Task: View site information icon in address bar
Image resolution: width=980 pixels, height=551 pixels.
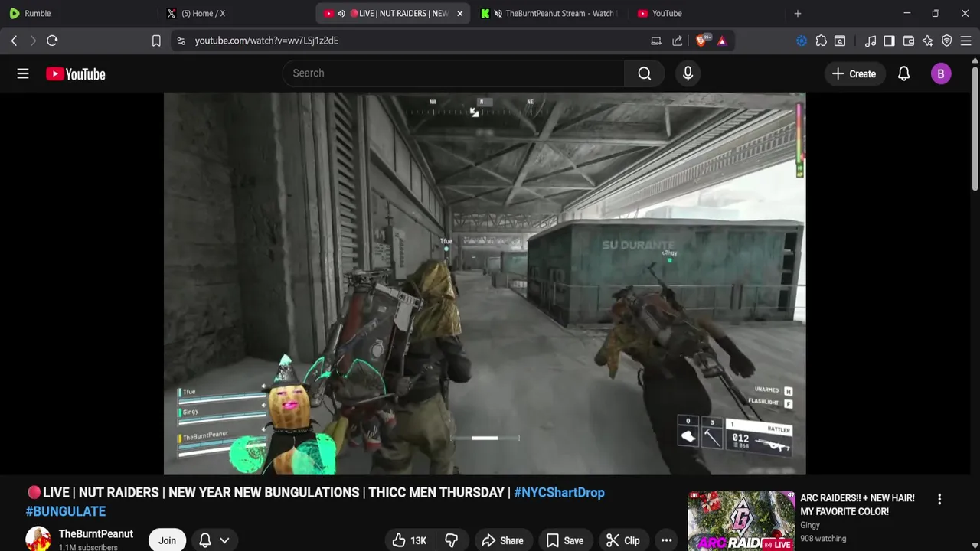Action: [181, 41]
